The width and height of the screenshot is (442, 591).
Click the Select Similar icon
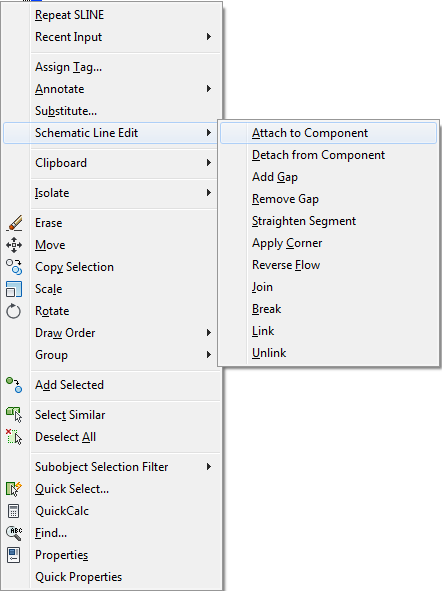tap(14, 415)
